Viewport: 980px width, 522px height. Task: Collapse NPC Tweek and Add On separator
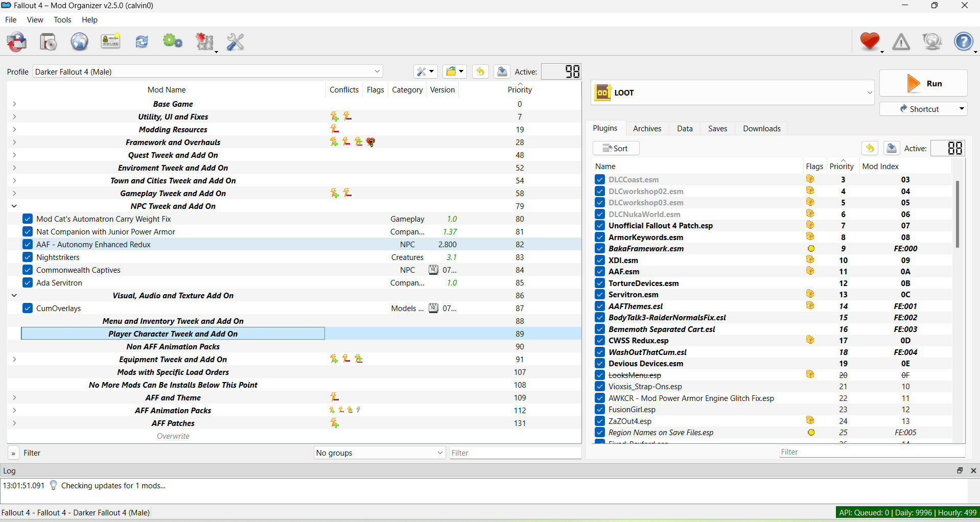point(14,206)
